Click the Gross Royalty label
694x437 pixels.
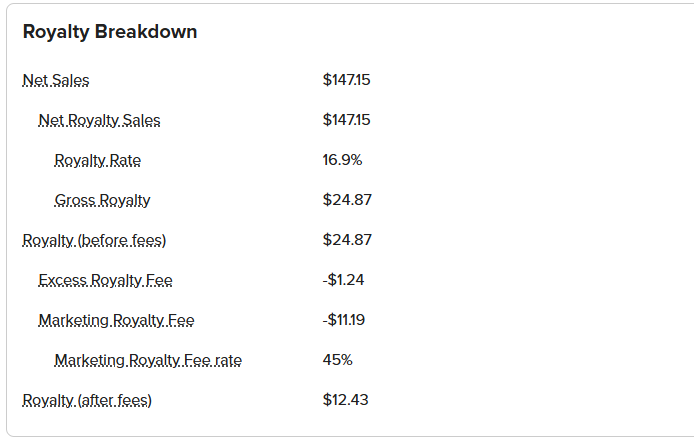tap(102, 200)
